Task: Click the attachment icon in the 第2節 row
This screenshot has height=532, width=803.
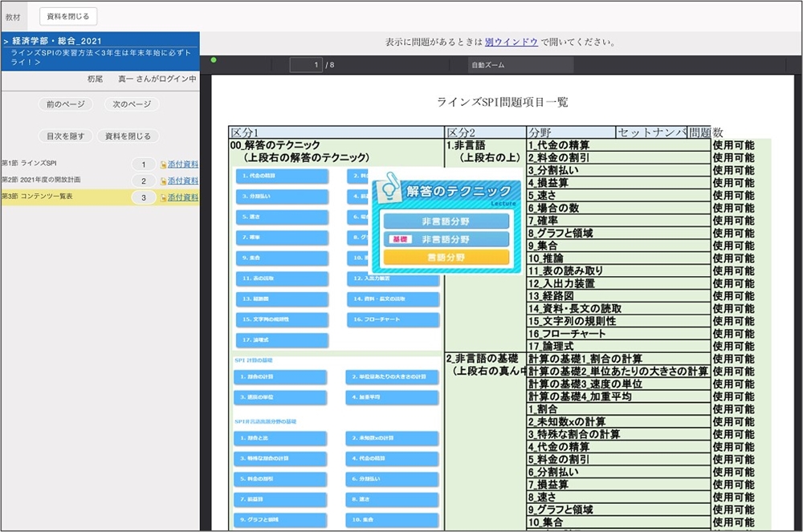Action: (x=163, y=181)
